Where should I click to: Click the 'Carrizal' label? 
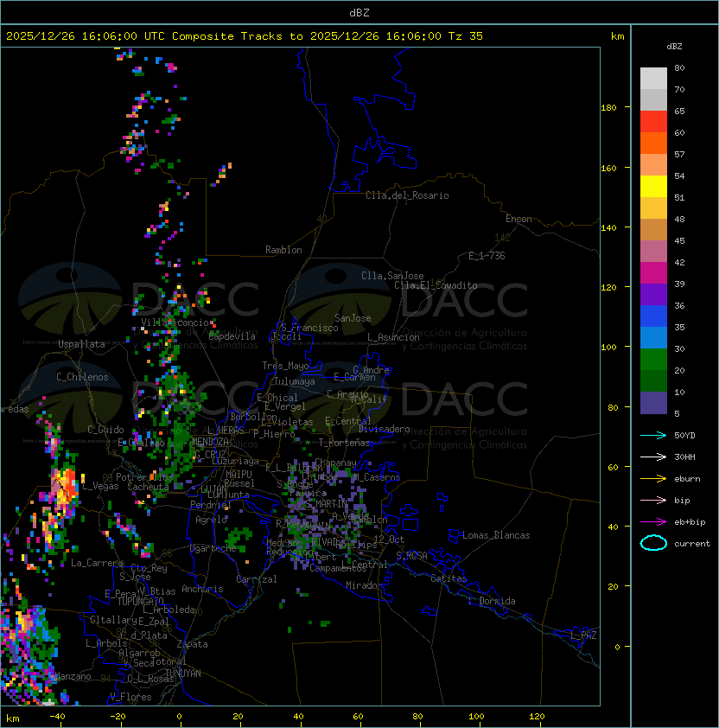[x=256, y=579]
